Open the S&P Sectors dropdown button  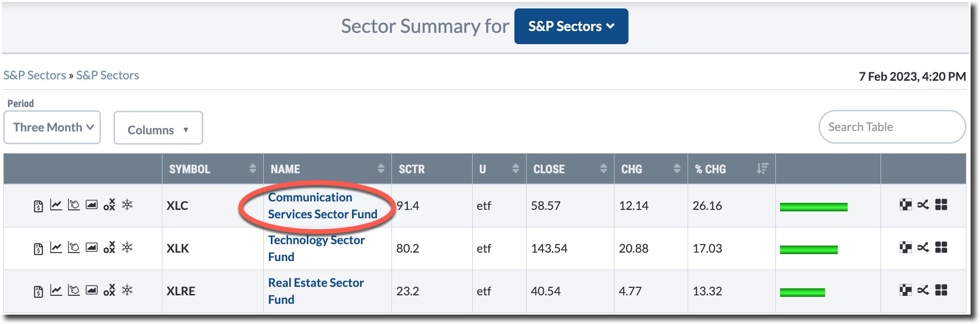coord(571,26)
